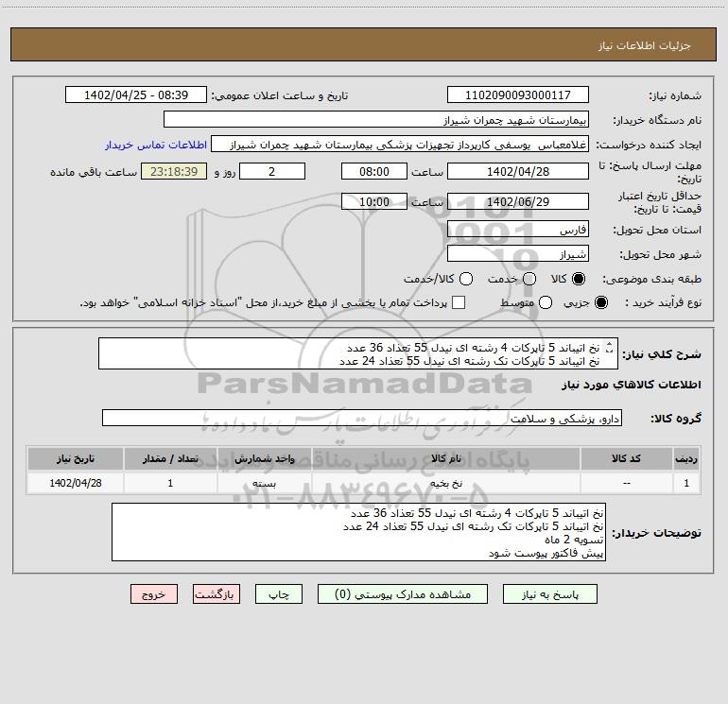Screen dimensions: 728x704
Task: Select the متوسط purchase type radio
Action: click(546, 302)
